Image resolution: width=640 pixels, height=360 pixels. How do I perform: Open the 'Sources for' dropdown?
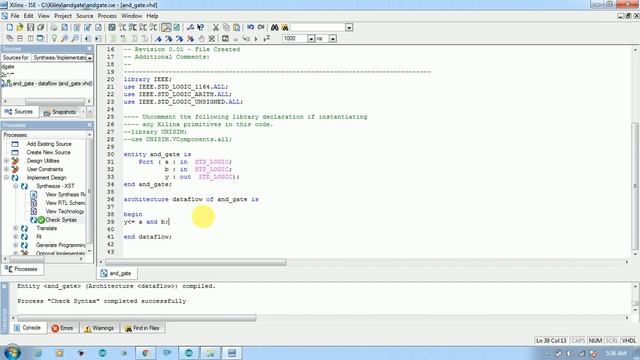[89, 58]
